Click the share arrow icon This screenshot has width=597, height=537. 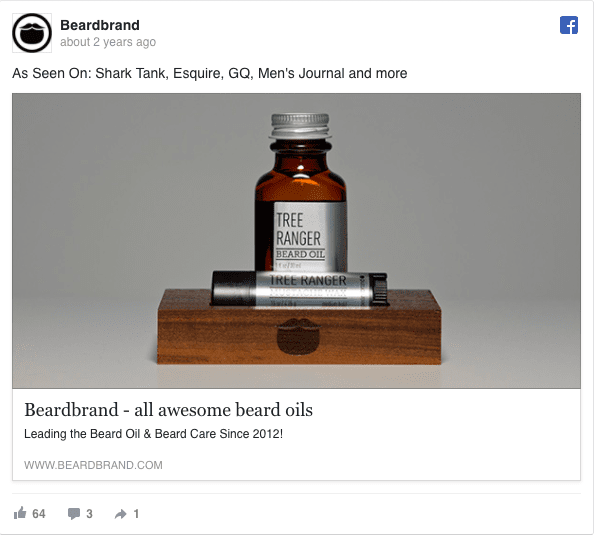[x=121, y=514]
